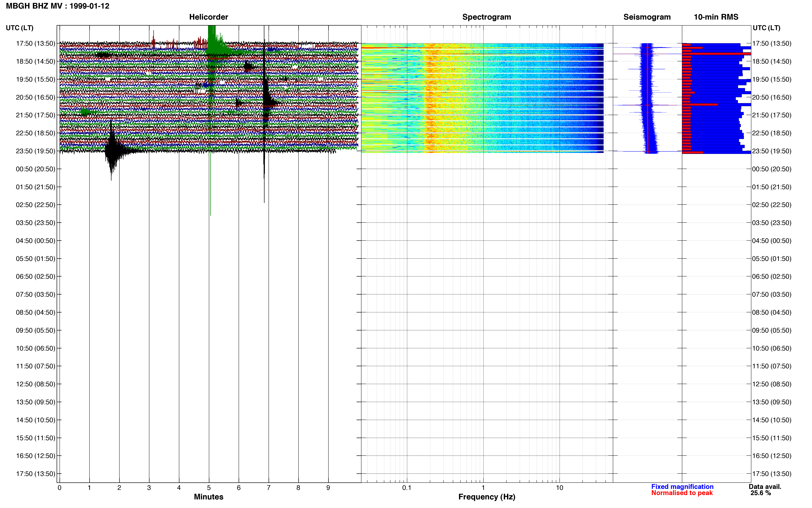Click the 'Helicorder' panel heading

point(209,17)
